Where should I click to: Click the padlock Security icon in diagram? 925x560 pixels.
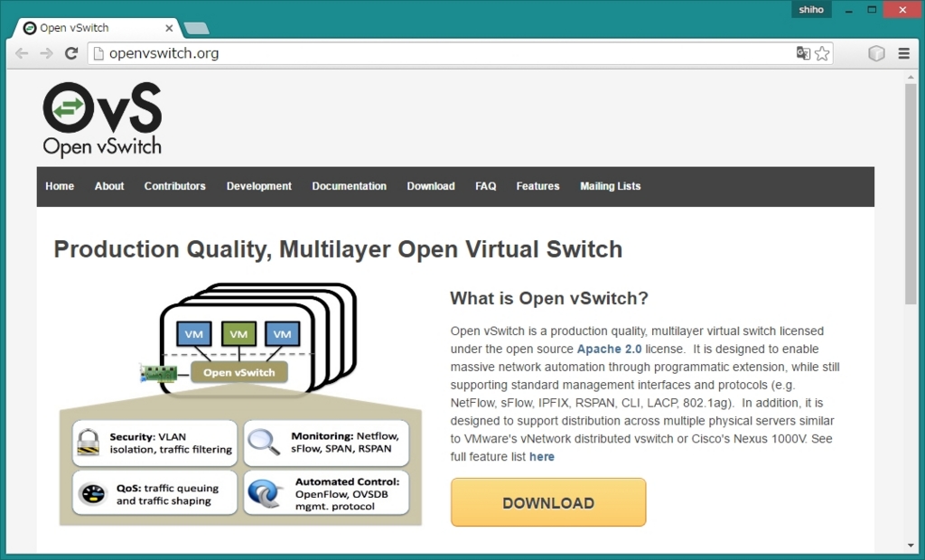pyautogui.click(x=88, y=443)
